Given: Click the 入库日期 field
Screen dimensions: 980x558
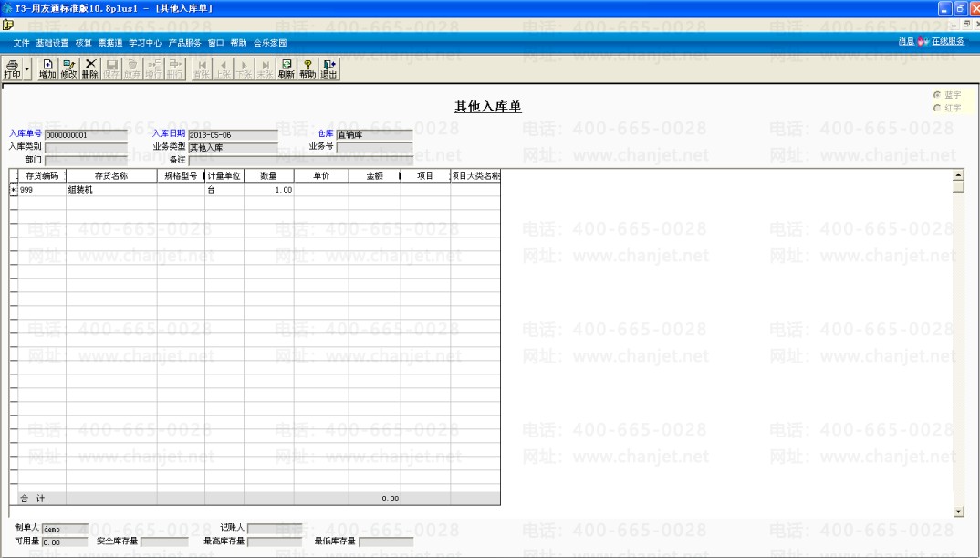Looking at the screenshot, I should pos(233,135).
